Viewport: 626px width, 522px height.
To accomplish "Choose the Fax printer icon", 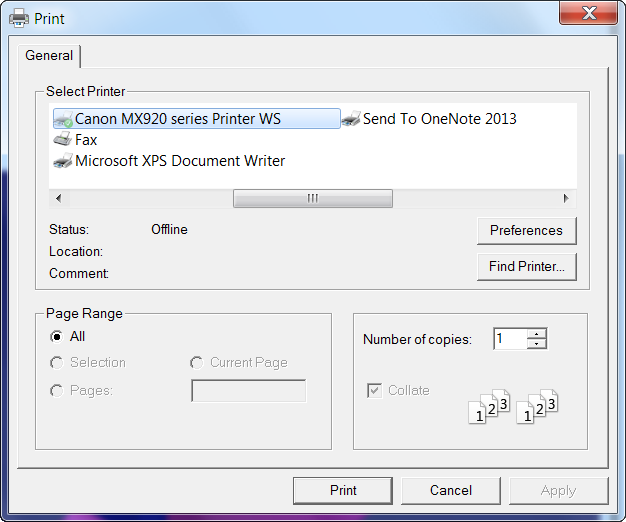I will (62, 140).
